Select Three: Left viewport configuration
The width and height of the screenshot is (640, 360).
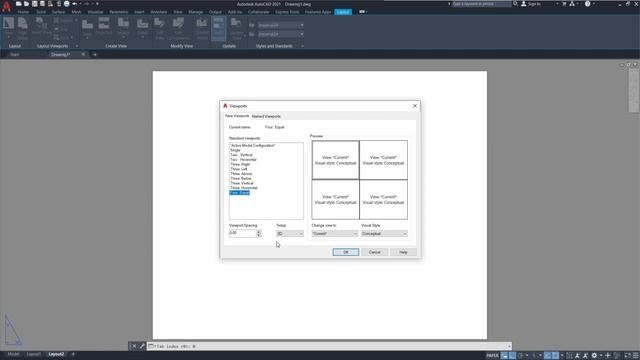point(239,169)
